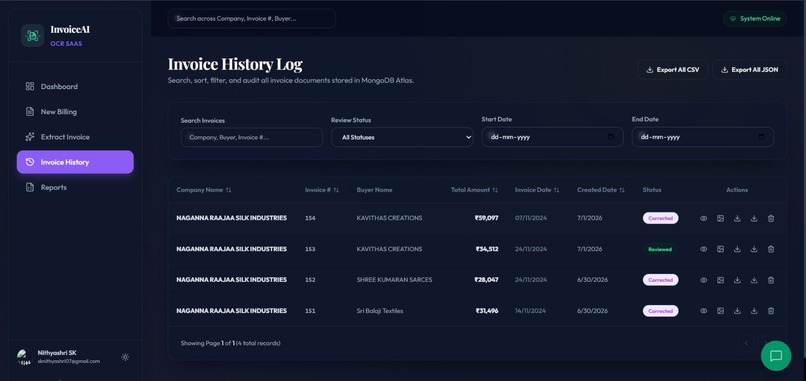Focus the Search Invoices filter field
Viewport: 806px width, 381px height.
[252, 137]
